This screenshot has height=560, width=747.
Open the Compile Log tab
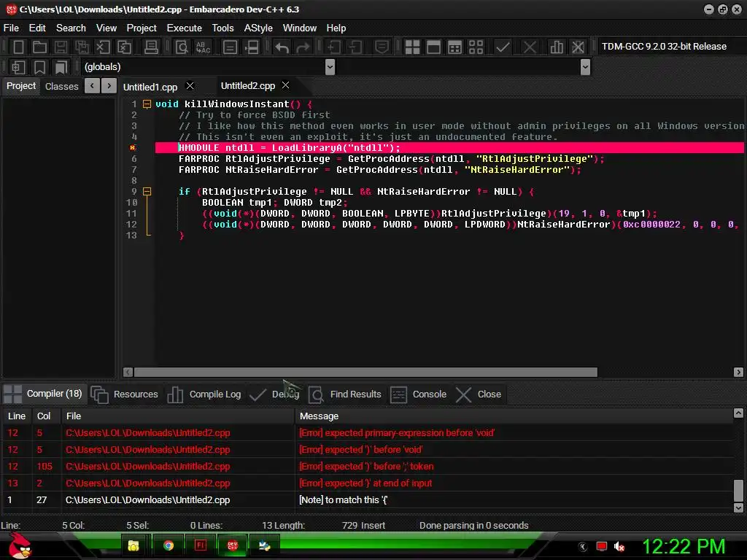tap(205, 394)
